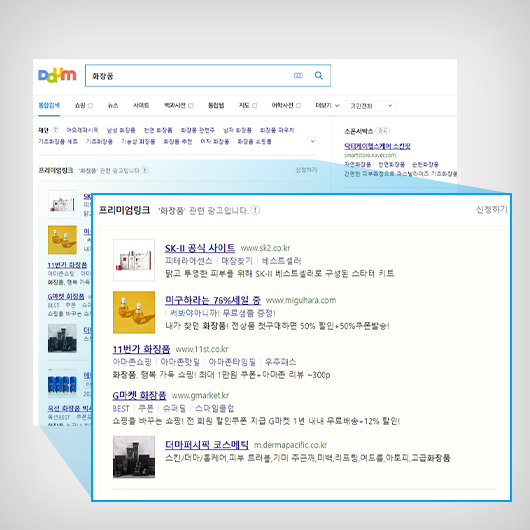Open 11번가 화장품 link in enlarged panel
Screen dimensions: 530x530
(141, 349)
